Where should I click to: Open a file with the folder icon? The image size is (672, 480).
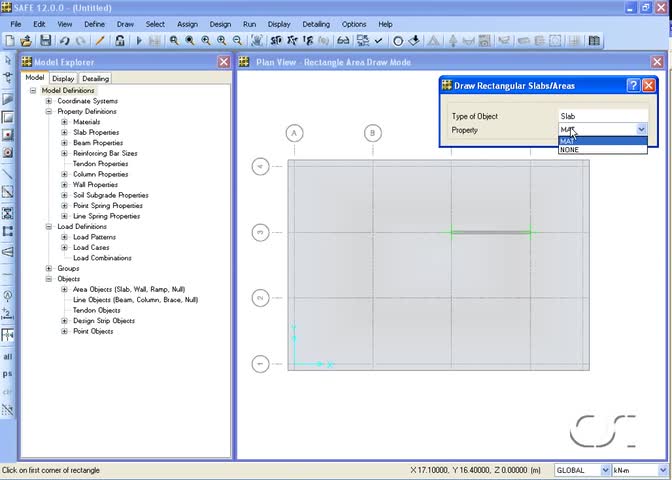coord(26,41)
